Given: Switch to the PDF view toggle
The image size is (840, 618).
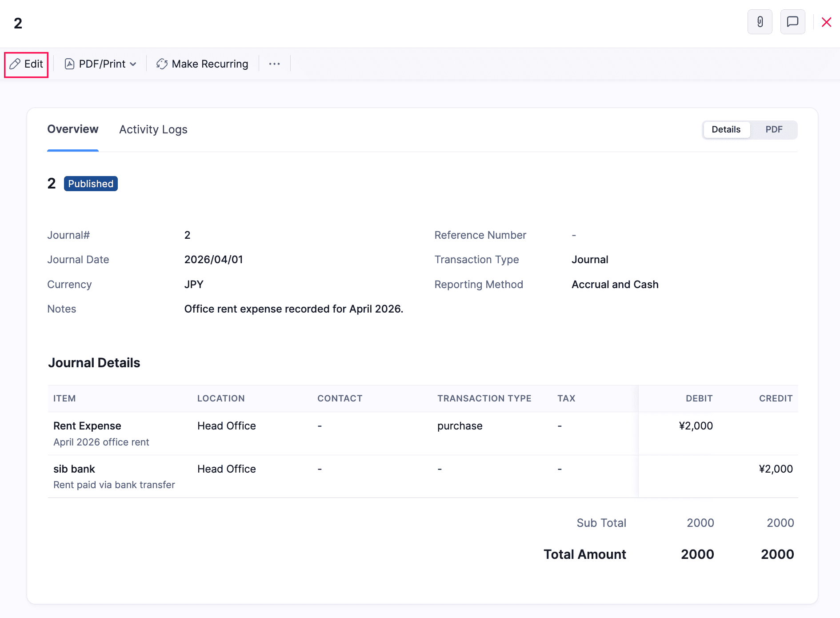Looking at the screenshot, I should [x=773, y=129].
